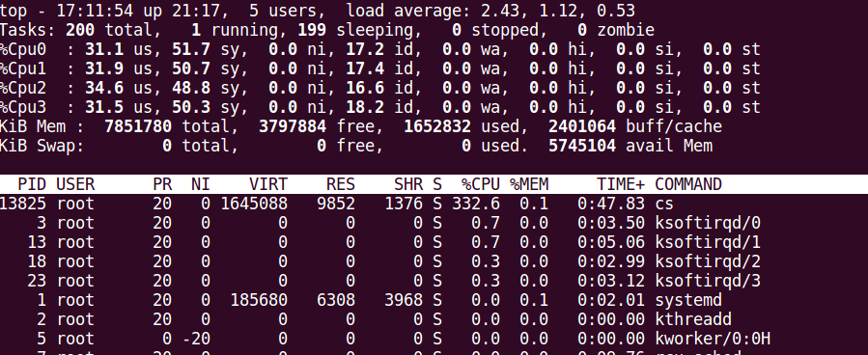Click the ksoftirqd/1 command
868x355 pixels.
coord(708,242)
